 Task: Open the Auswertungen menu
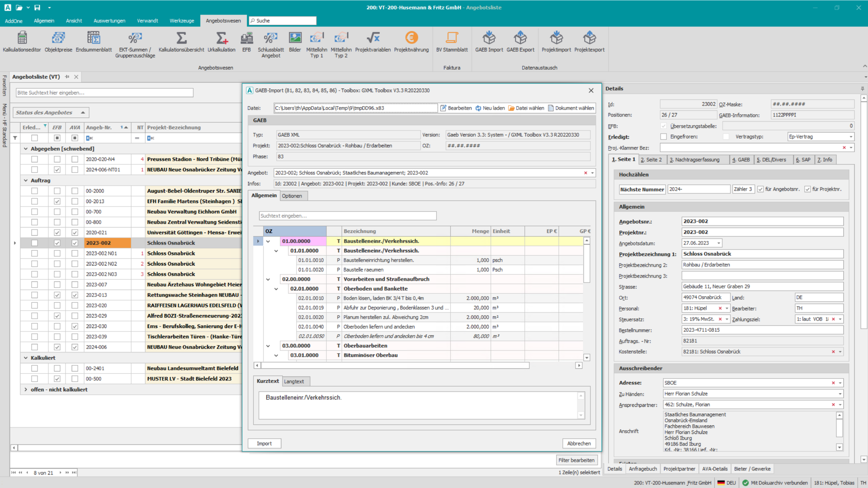click(109, 21)
